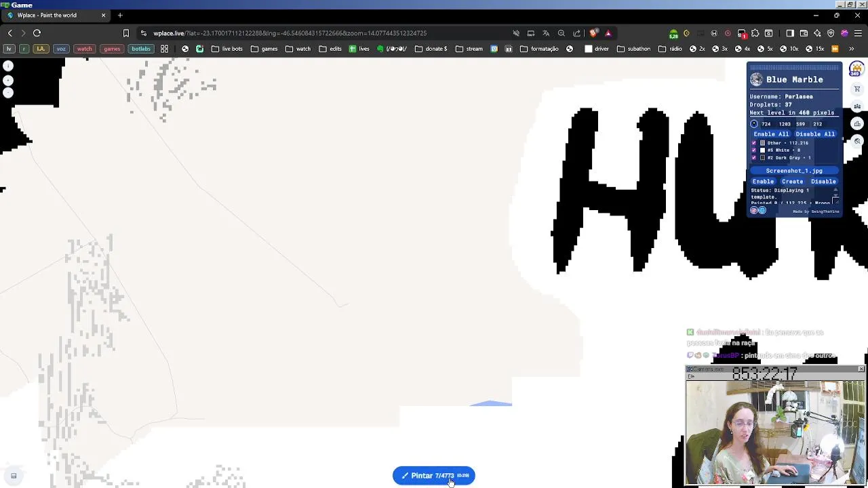Screen dimensions: 868x488
Task: Open the botlabs bookmark group
Action: tap(141, 49)
